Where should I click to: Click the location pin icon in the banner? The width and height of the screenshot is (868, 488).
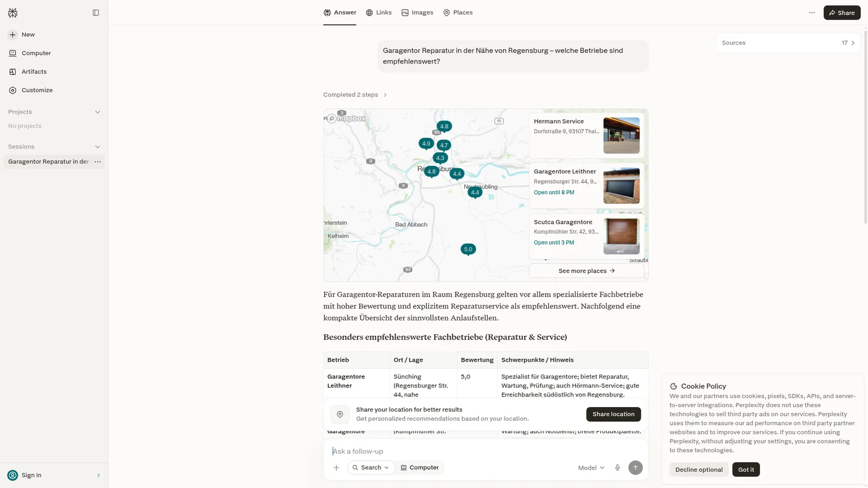(340, 414)
